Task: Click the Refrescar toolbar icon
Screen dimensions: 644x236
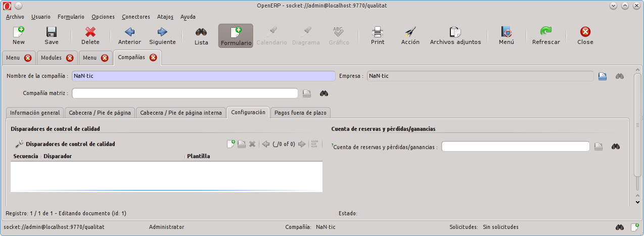Action: 546,32
